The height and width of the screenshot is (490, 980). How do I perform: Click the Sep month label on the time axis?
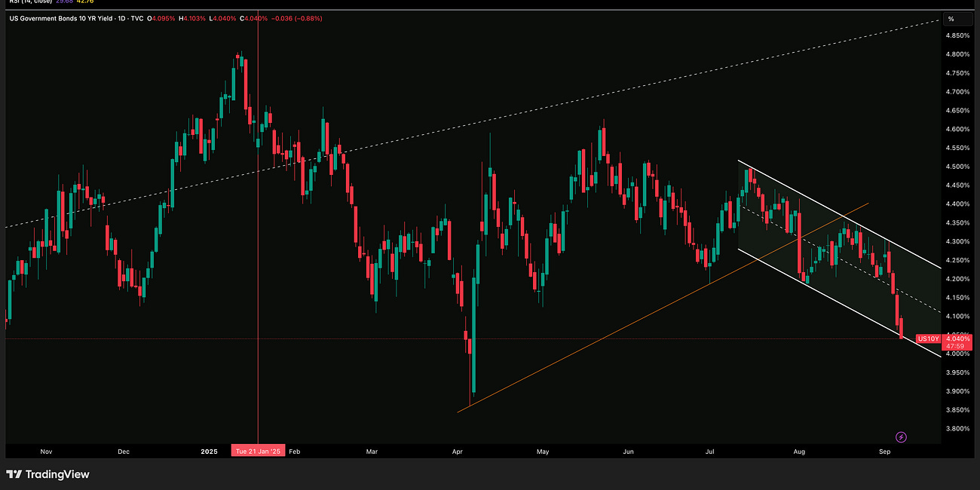pos(884,451)
